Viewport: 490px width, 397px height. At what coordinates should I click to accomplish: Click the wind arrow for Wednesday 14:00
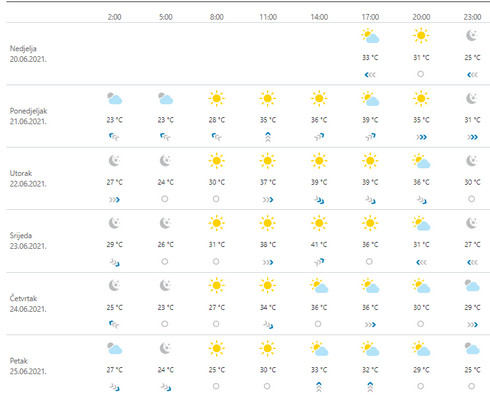pyautogui.click(x=319, y=262)
